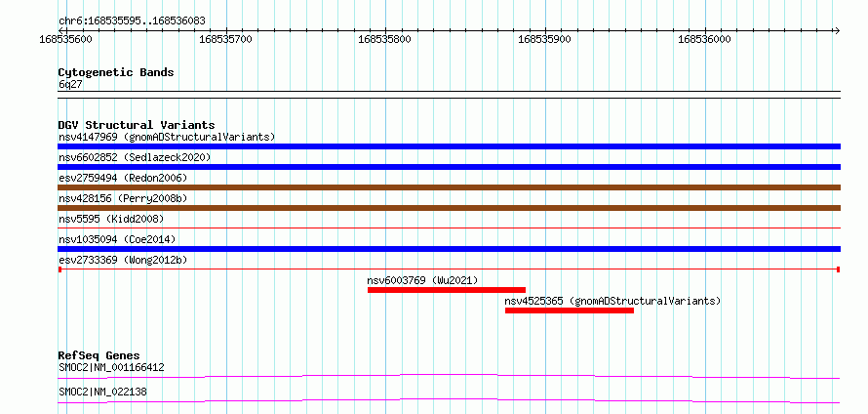The width and height of the screenshot is (868, 414).
Task: Click the DGV Structural Variants track title
Action: [x=137, y=125]
